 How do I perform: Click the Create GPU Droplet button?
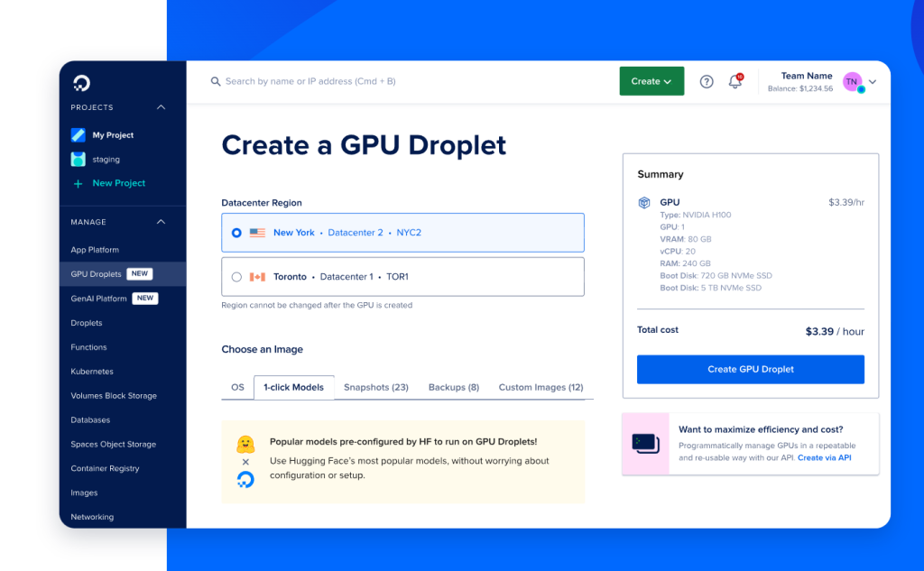(750, 370)
